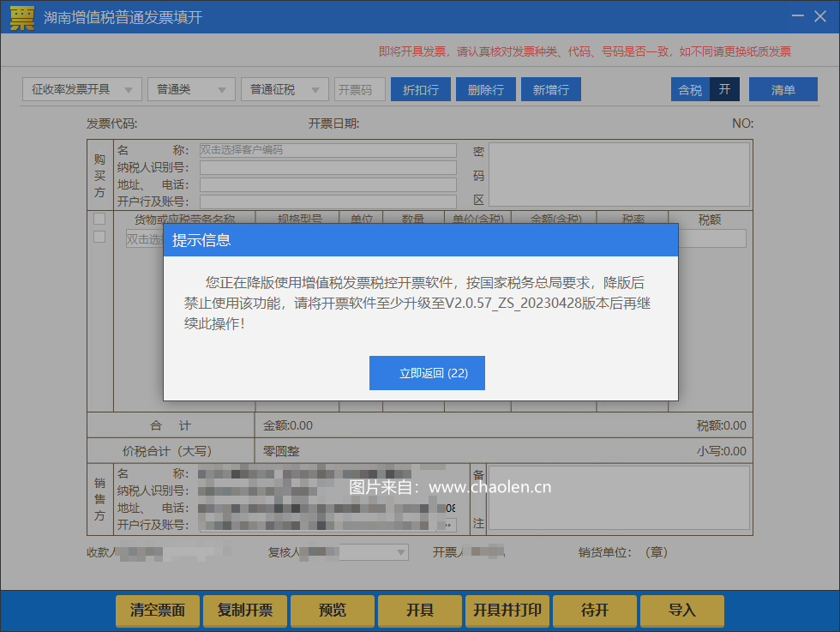Viewport: 840px width, 632px height.
Task: Close the invoice window
Action: [820, 16]
